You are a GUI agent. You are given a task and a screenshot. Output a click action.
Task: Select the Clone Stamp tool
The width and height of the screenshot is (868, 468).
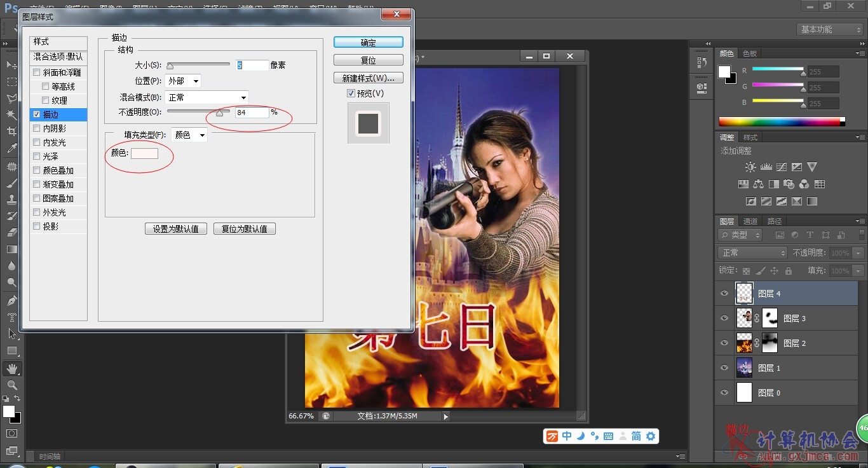click(x=12, y=200)
